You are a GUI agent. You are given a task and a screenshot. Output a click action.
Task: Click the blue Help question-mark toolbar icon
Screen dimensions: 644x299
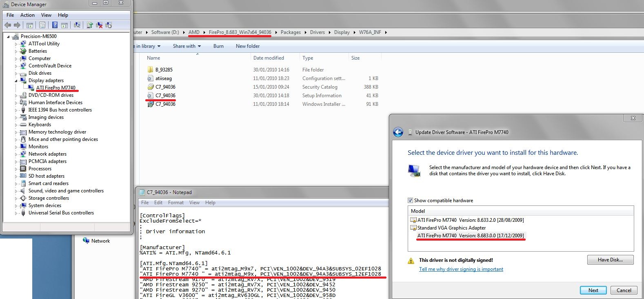pyautogui.click(x=55, y=25)
